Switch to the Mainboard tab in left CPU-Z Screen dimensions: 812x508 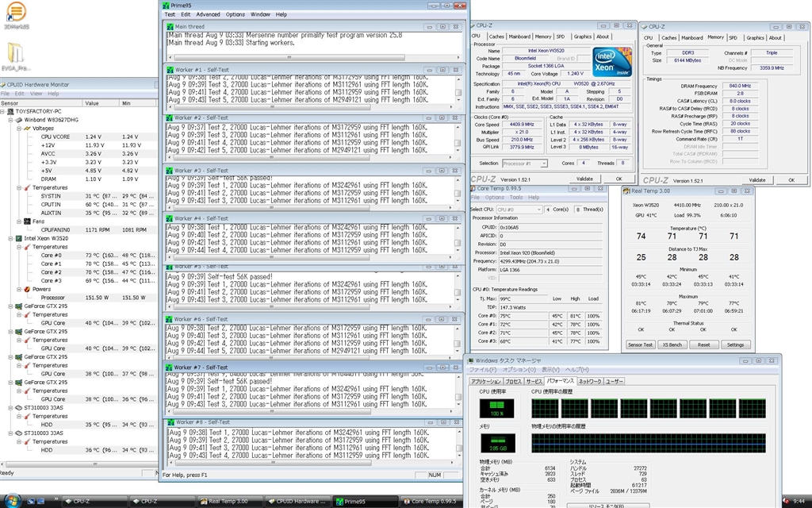520,37
